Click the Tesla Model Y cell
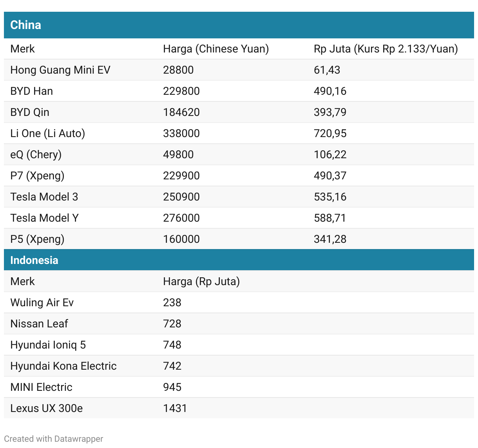Screen dimensions: 478x448 tap(44, 218)
